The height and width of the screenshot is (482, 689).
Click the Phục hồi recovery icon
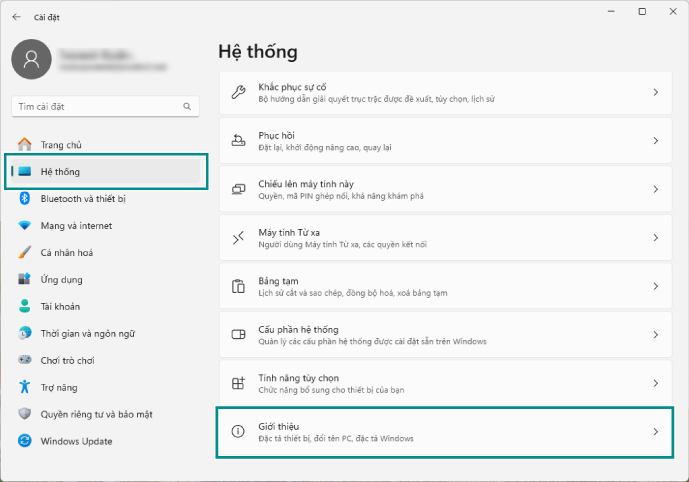click(238, 140)
